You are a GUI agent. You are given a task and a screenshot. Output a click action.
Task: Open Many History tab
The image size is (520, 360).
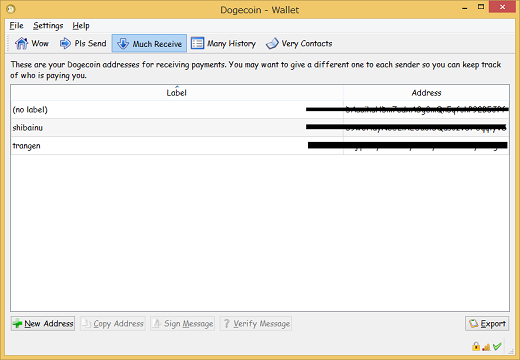tap(223, 43)
